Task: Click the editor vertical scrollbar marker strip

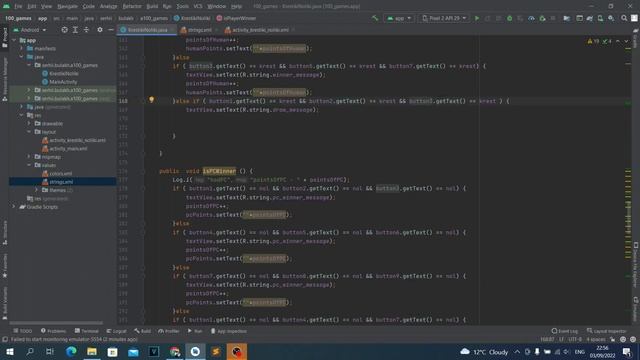Action: click(628, 180)
